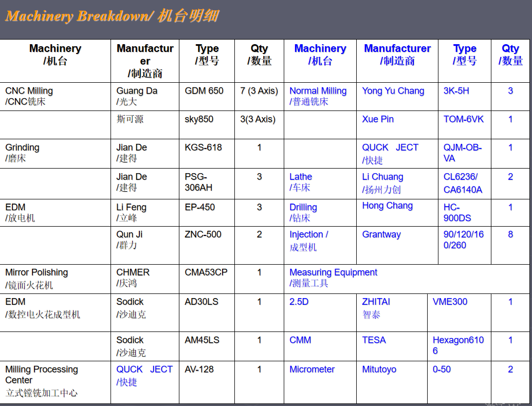Select the 'Normal Milling' machinery cell
The image size is (532, 406).
point(320,96)
